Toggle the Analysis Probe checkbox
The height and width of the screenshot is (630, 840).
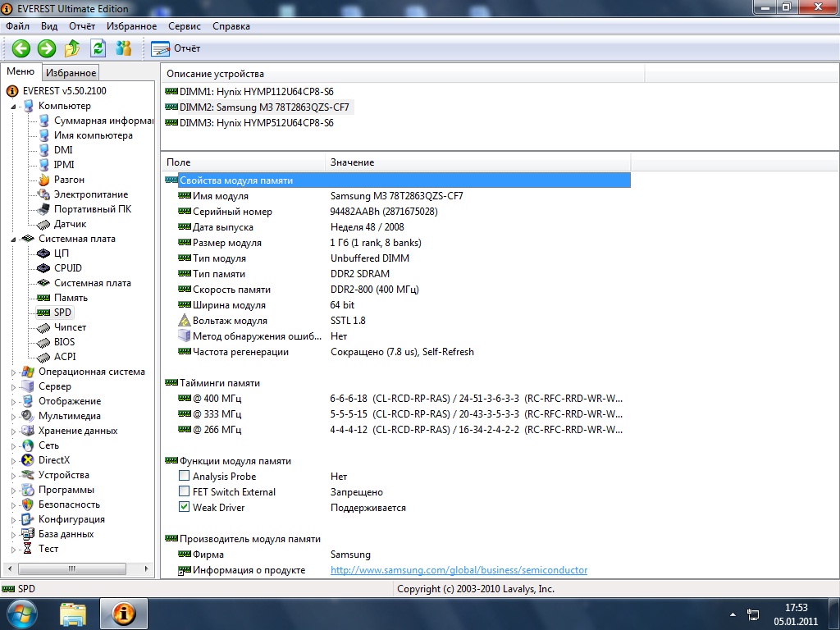point(184,476)
